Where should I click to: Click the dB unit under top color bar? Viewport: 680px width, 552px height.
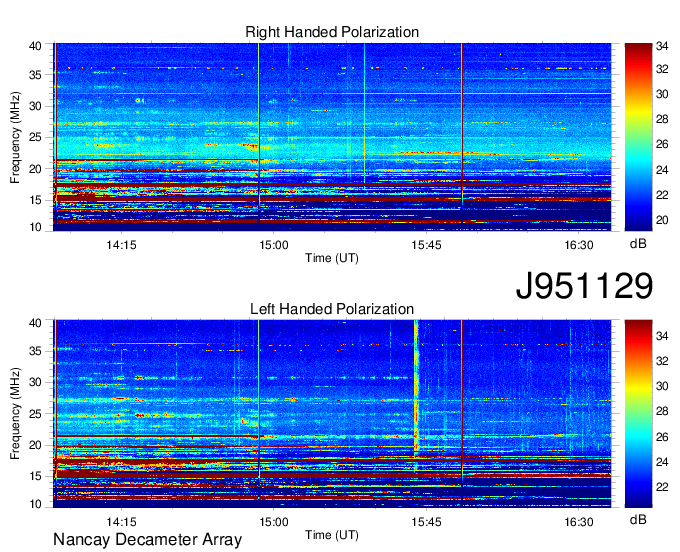click(638, 244)
